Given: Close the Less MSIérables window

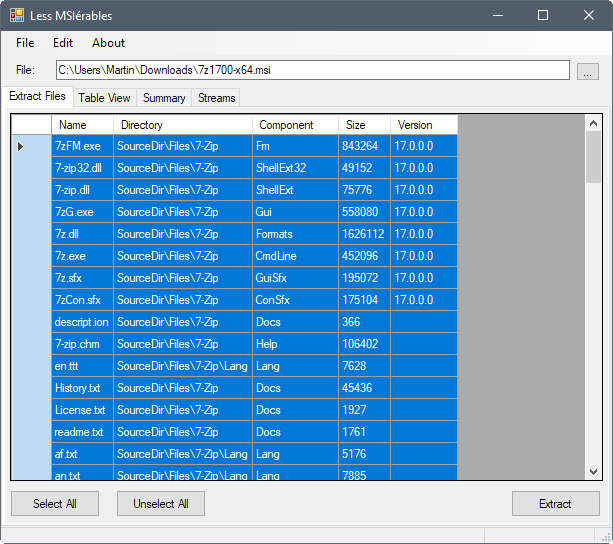Looking at the screenshot, I should [x=589, y=16].
